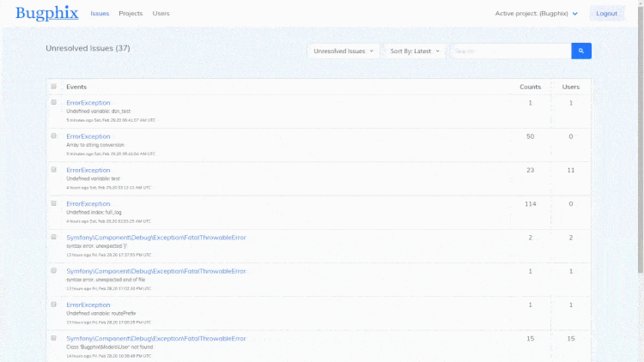Click users value 11
644x362 pixels.
coord(570,170)
